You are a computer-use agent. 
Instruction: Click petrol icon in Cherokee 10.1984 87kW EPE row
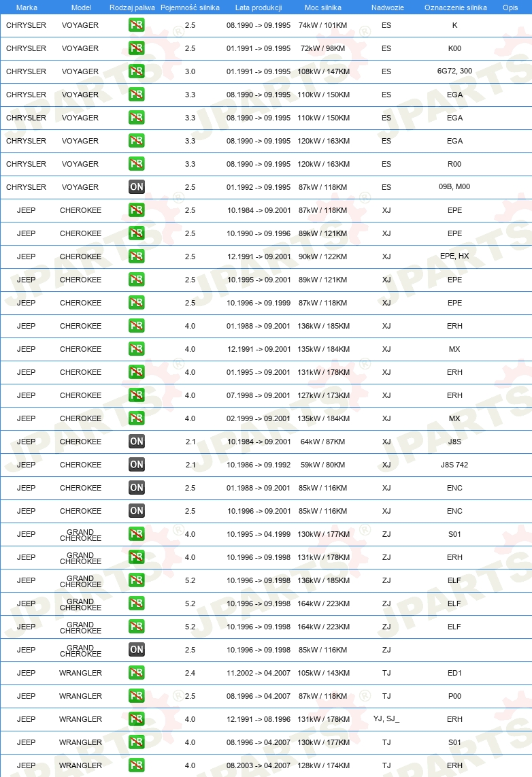(136, 210)
